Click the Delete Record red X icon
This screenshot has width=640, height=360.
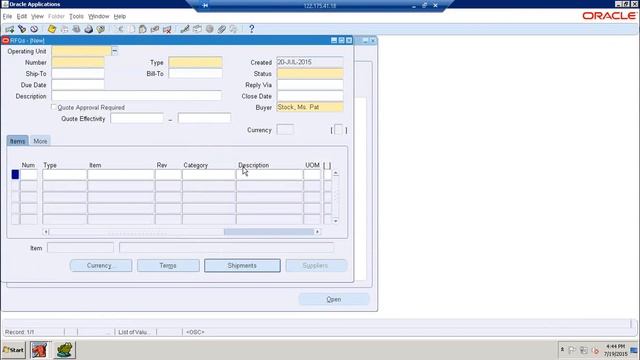click(x=167, y=29)
